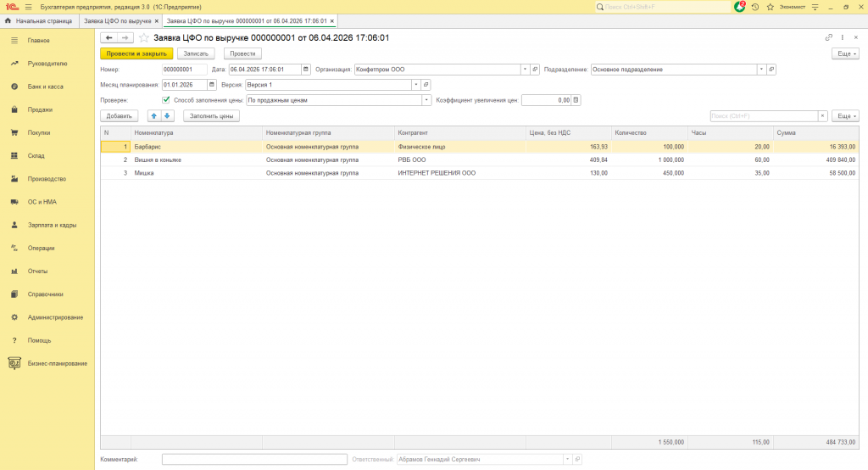Click the Комментарий input field

(x=254, y=460)
